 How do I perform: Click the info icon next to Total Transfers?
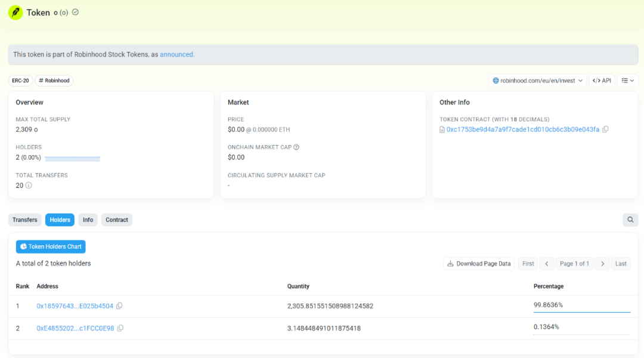[x=29, y=186]
